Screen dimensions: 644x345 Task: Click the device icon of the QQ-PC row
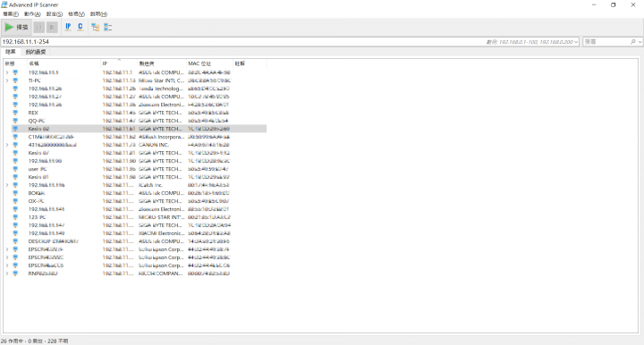click(x=15, y=121)
